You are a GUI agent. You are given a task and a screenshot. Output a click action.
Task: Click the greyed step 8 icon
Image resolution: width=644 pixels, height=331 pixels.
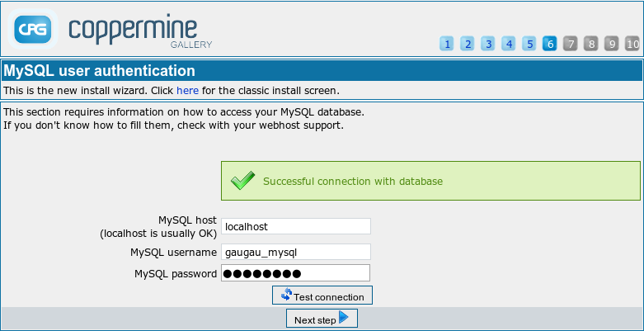pyautogui.click(x=591, y=44)
